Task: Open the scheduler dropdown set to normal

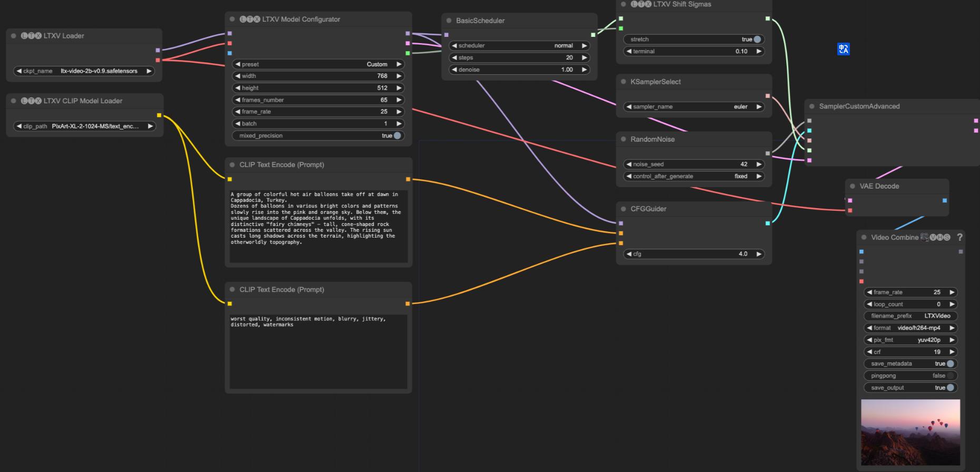Action: click(x=519, y=46)
